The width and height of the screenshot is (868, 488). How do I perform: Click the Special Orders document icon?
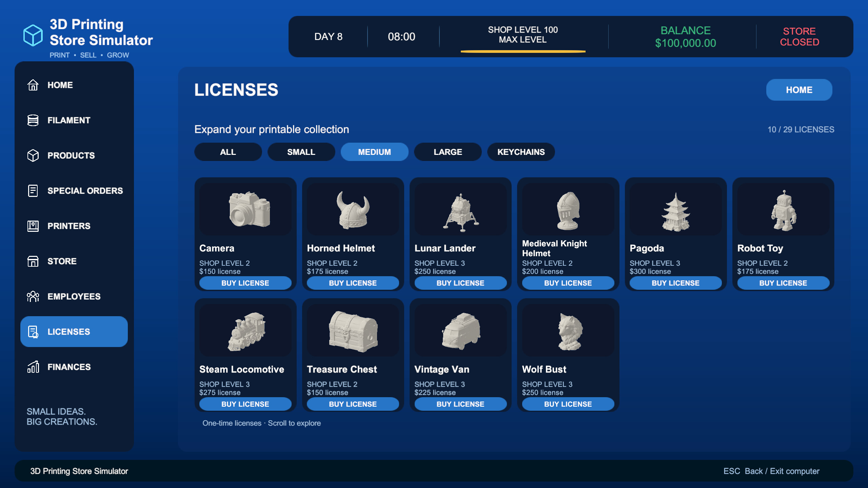coord(33,191)
